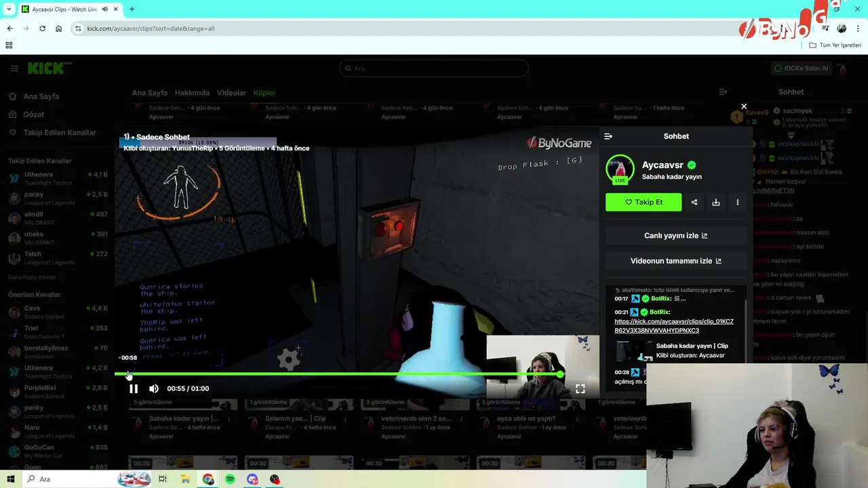The image size is (868, 488).
Task: Open Triel Gran Turismo channel
Action: click(x=58, y=332)
